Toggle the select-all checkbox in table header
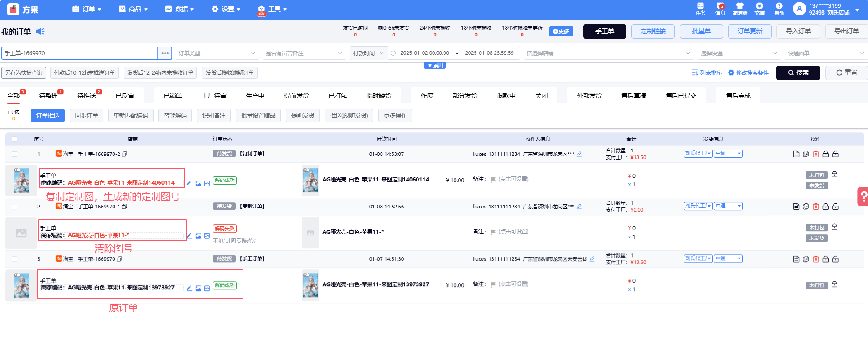Screen dimensions: 868x341 (15, 139)
